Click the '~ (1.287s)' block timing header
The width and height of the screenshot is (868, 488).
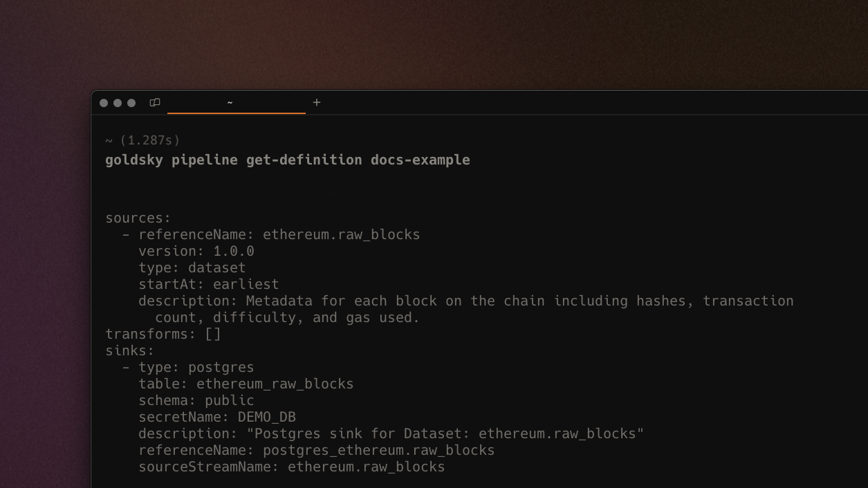[142, 140]
